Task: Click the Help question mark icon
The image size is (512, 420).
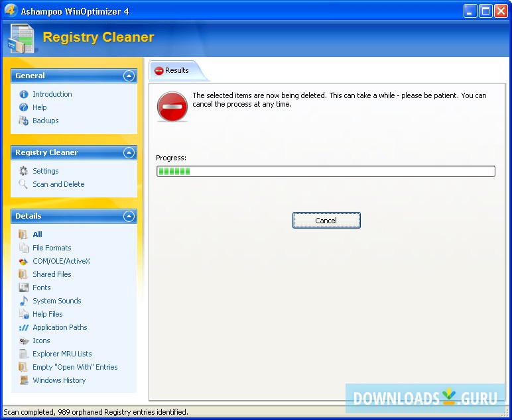Action: 23,107
